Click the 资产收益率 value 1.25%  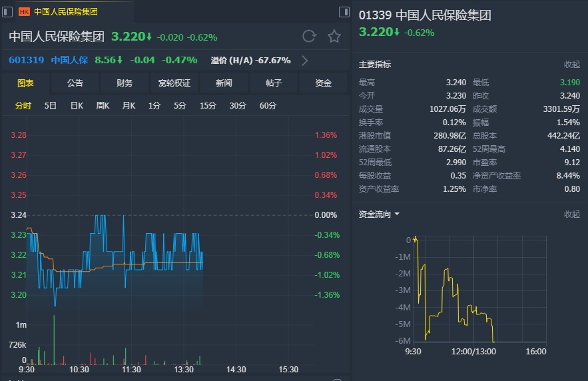point(454,189)
